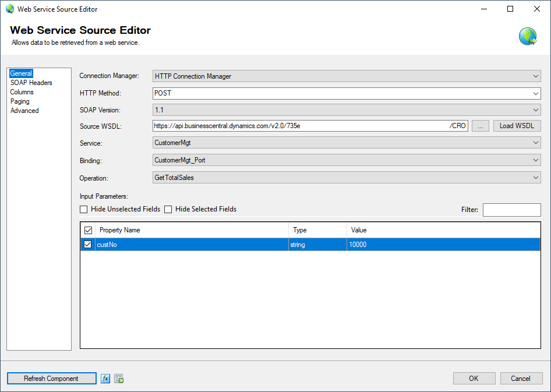551x392 pixels.
Task: Change the SOAP Version dropdown
Action: click(x=536, y=110)
